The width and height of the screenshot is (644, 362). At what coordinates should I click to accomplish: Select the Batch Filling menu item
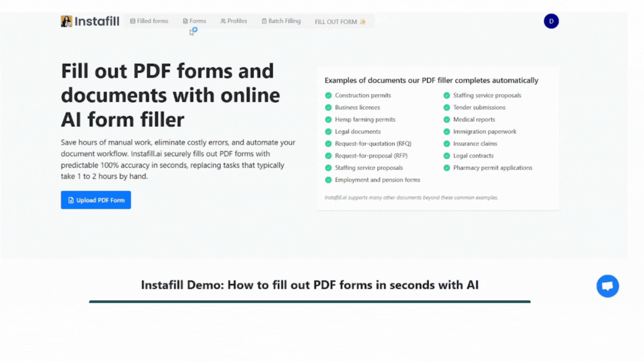[x=281, y=21]
